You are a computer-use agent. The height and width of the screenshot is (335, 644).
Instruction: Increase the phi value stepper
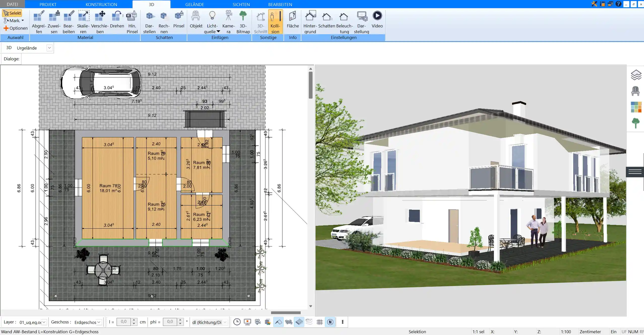tap(180, 320)
